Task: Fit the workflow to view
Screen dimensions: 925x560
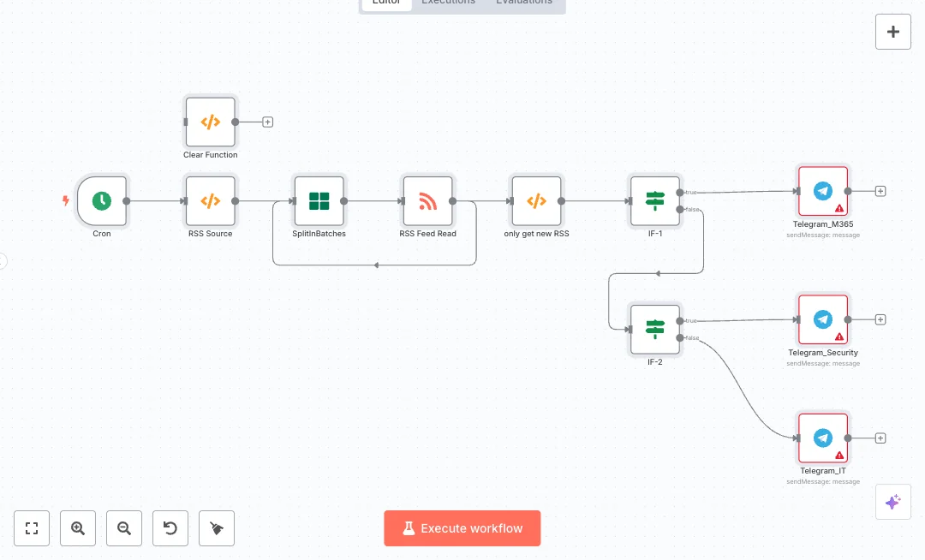Action: pyautogui.click(x=32, y=528)
